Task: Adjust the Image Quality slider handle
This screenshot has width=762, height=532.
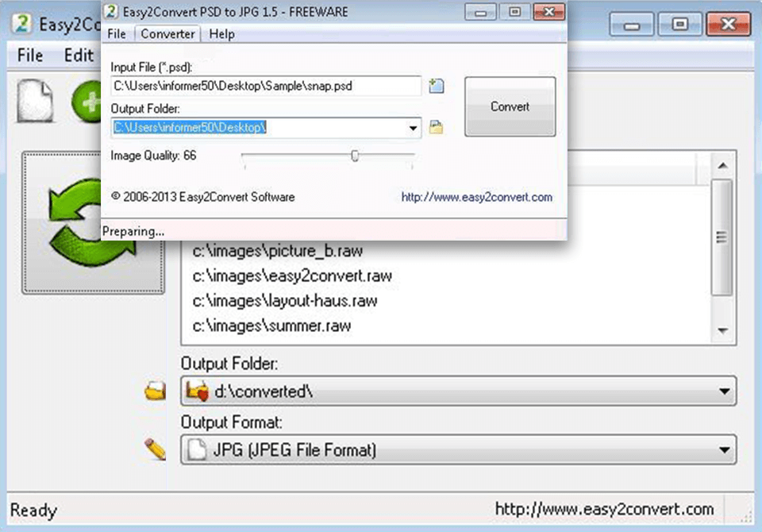Action: [354, 156]
